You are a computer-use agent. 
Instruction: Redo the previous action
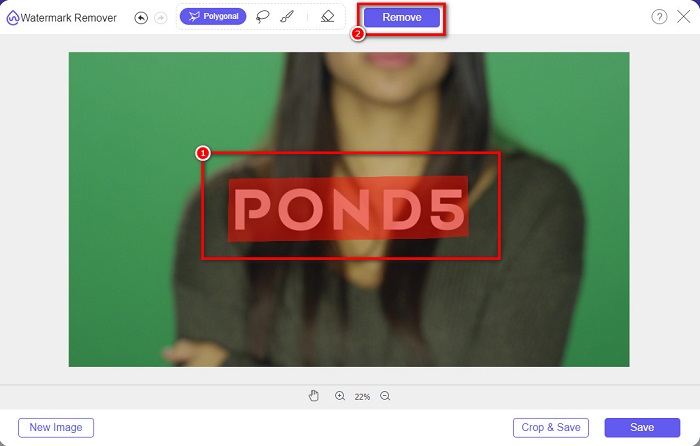(x=161, y=18)
